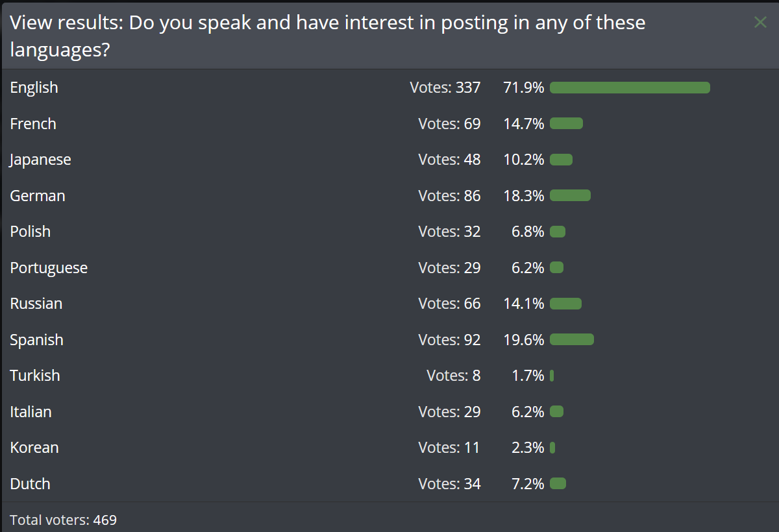Image resolution: width=779 pixels, height=532 pixels.
Task: Select the French language row
Action: 389,124
